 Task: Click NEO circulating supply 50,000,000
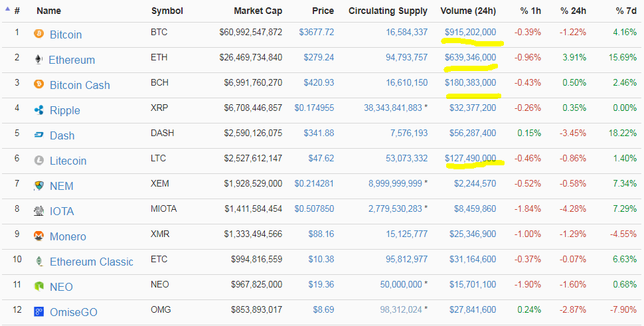[401, 285]
